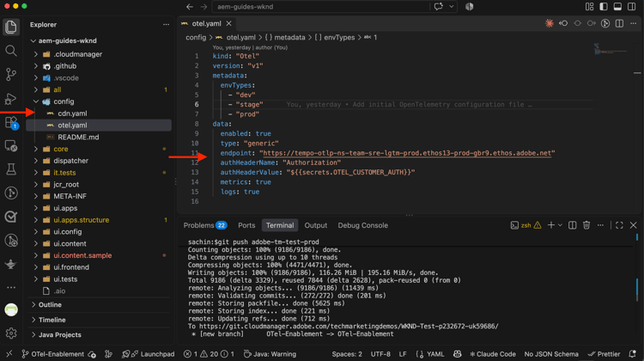Maximize the terminal panel size
The image size is (644, 361).
point(619,225)
